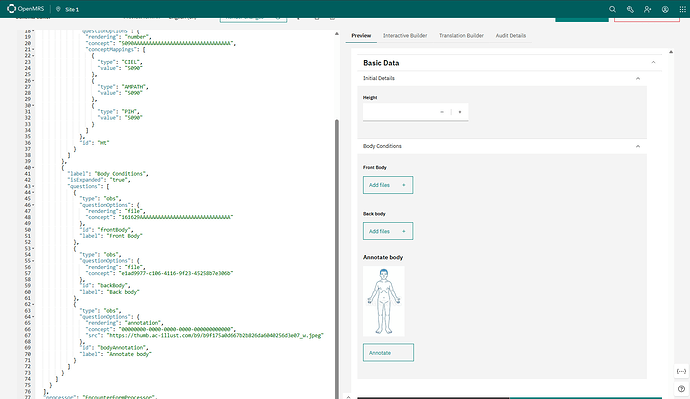
Task: Click "Back body" label code on line 60
Action: [x=123, y=292]
